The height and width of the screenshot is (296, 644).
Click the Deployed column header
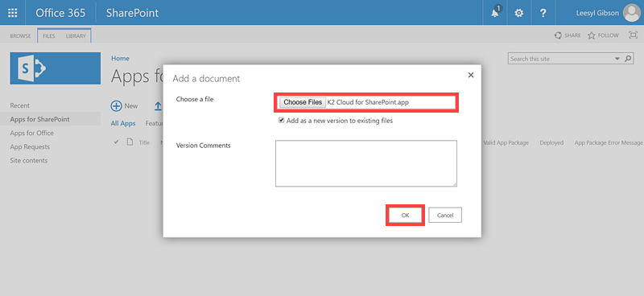point(551,142)
